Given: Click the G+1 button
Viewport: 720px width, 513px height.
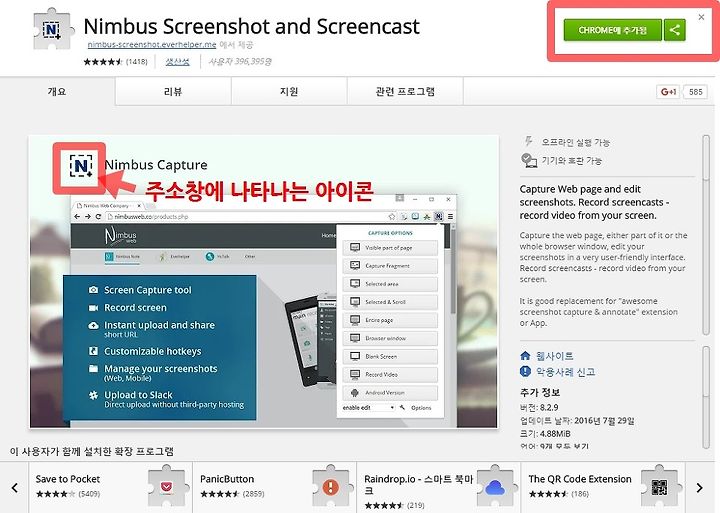Looking at the screenshot, I should coord(668,92).
